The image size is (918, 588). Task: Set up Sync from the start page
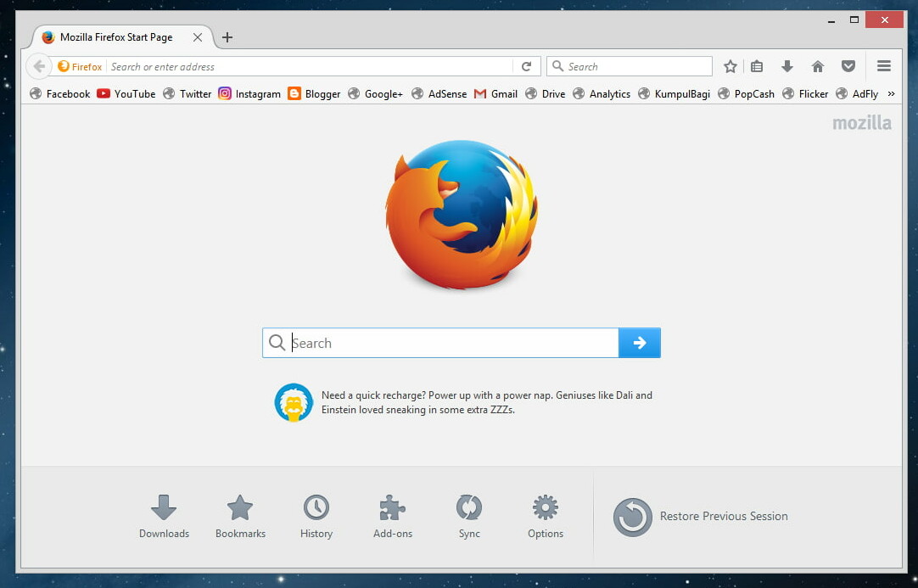[468, 509]
